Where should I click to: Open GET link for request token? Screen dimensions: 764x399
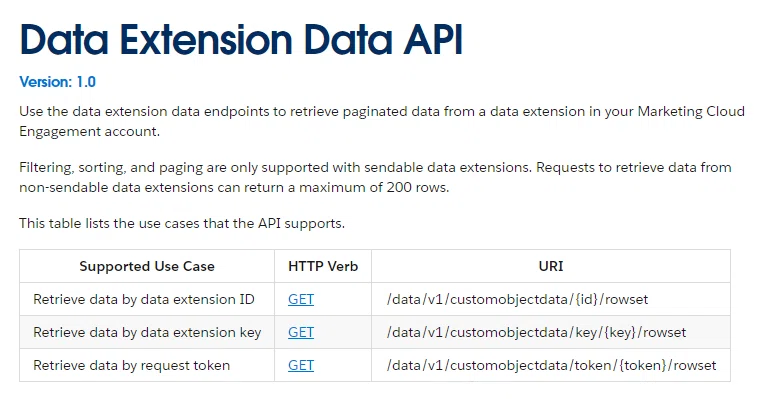point(301,365)
